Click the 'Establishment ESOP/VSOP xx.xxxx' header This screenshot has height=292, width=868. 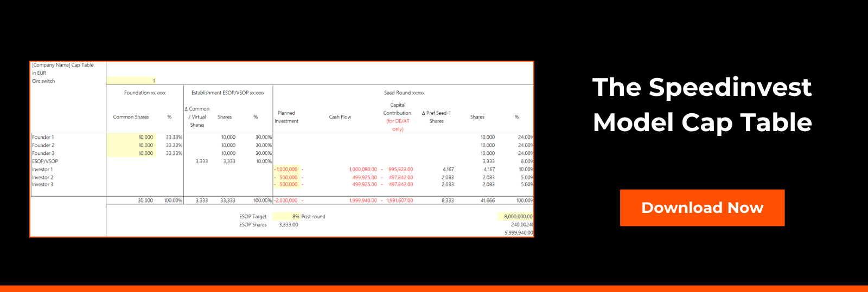coord(228,93)
